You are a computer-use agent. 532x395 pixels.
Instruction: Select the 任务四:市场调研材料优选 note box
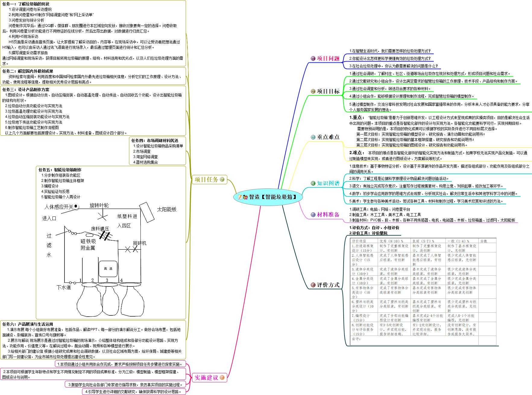pyautogui.click(x=157, y=151)
